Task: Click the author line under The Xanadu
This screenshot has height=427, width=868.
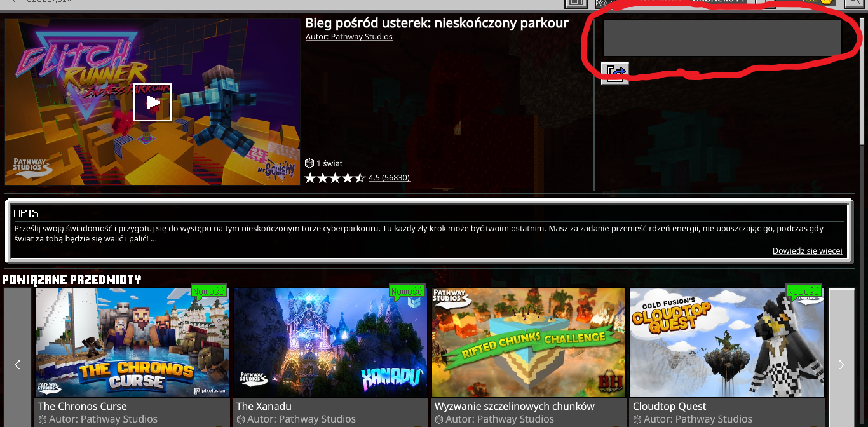Action: [296, 419]
